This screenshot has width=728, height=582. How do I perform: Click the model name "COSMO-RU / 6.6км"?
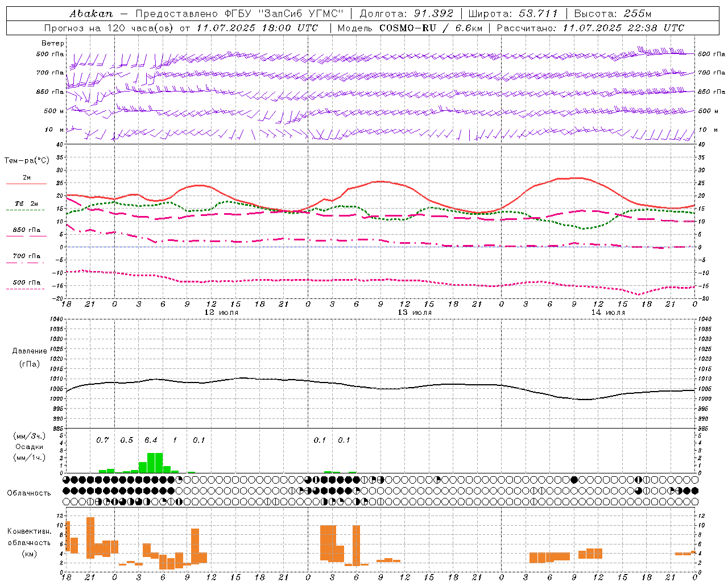431,28
